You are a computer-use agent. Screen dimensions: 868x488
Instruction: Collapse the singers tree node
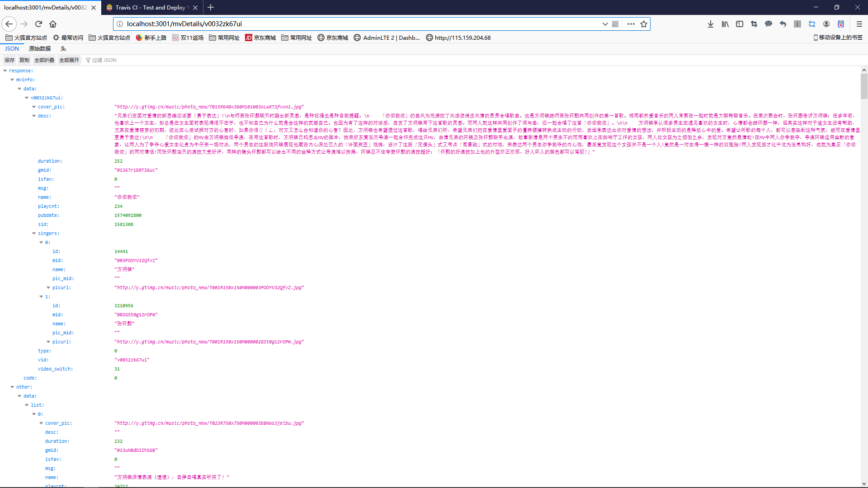pyautogui.click(x=34, y=234)
